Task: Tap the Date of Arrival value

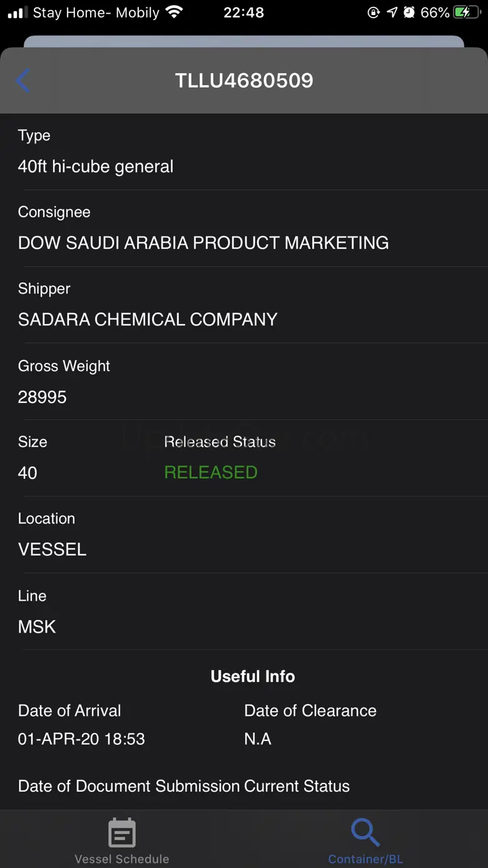Action: coord(81,738)
